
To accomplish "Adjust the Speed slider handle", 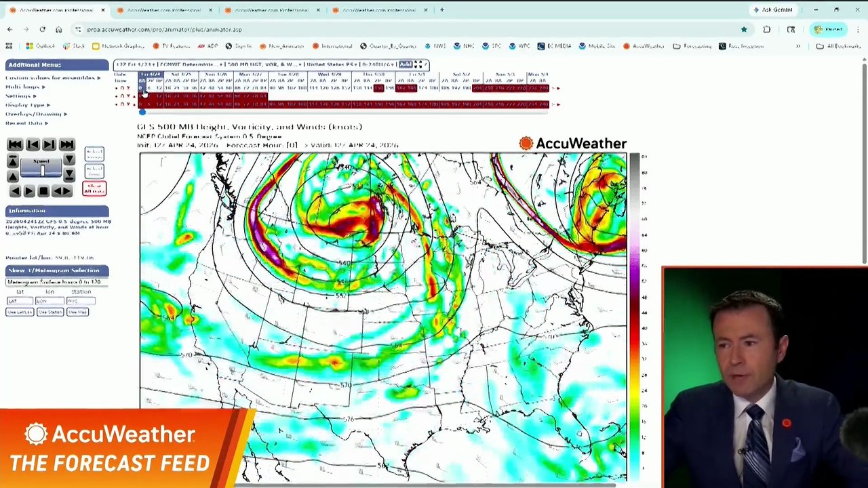I will [x=41, y=169].
